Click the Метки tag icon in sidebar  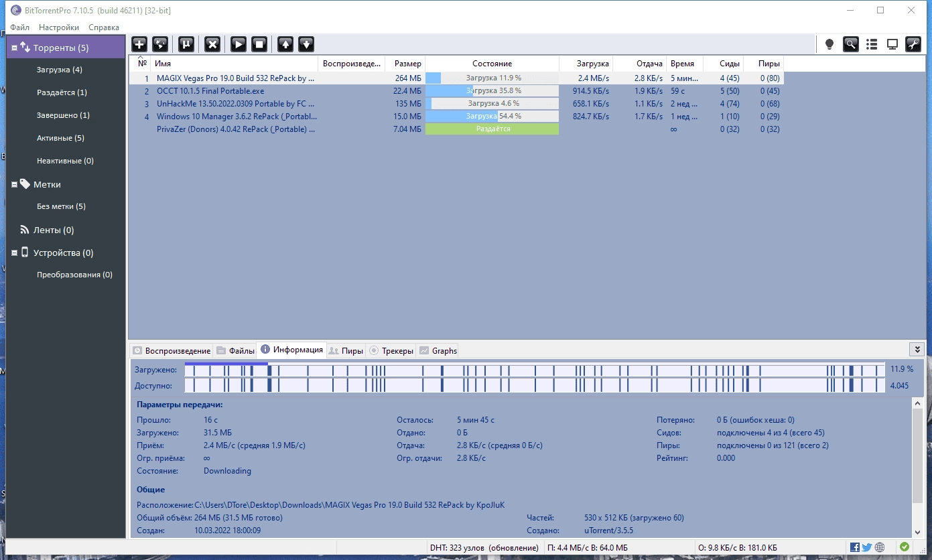[25, 184]
